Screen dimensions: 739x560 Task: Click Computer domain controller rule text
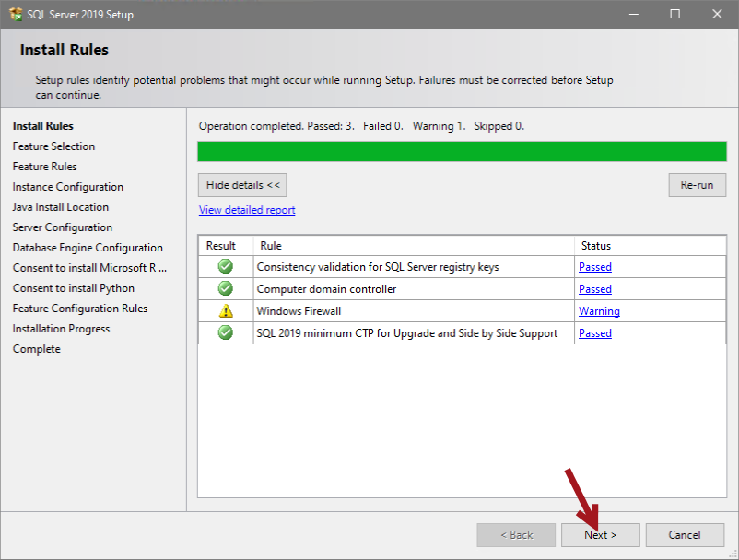(326, 289)
